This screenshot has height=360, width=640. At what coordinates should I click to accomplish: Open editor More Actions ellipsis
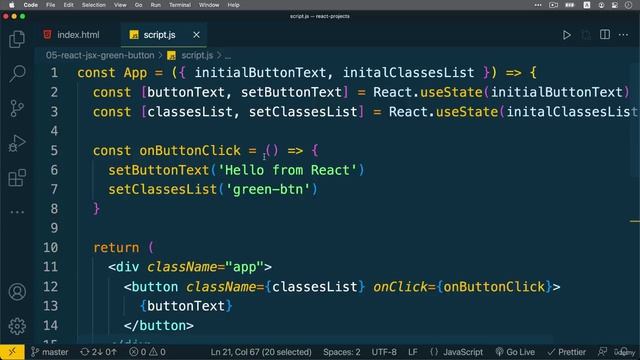pyautogui.click(x=624, y=35)
